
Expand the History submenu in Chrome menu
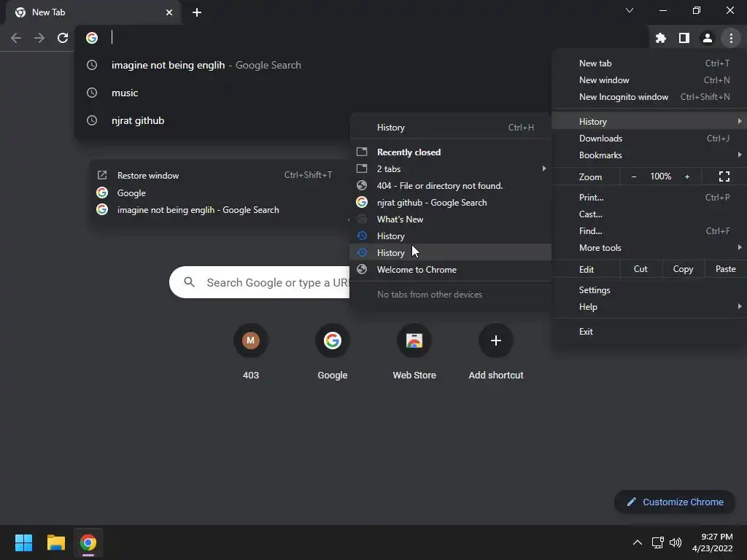[649, 122]
